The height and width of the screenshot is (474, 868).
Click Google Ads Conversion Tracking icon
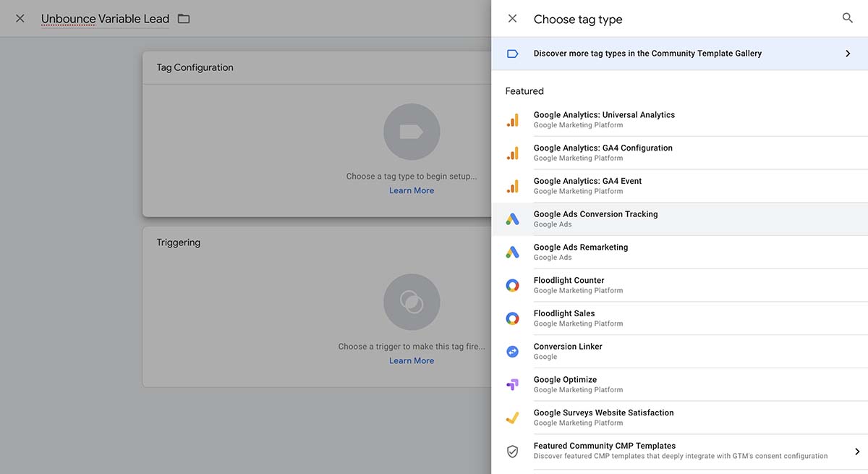tap(512, 219)
